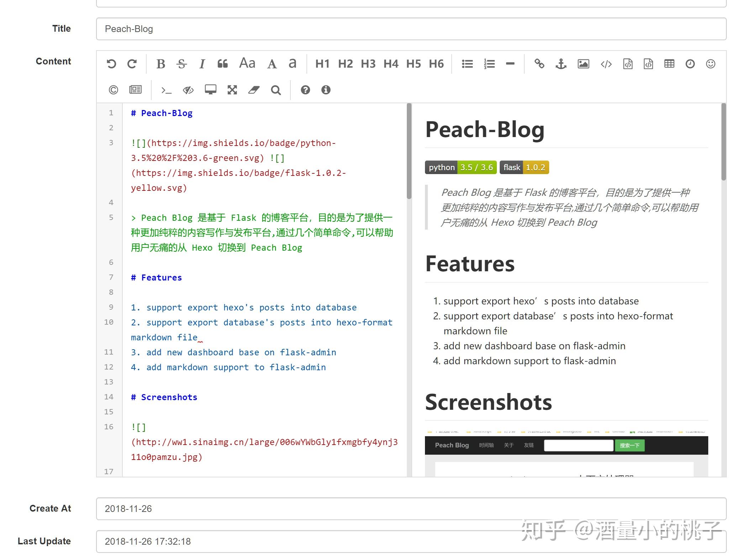Insert current datetime using clock icon
This screenshot has height=560, width=741.
pos(690,64)
